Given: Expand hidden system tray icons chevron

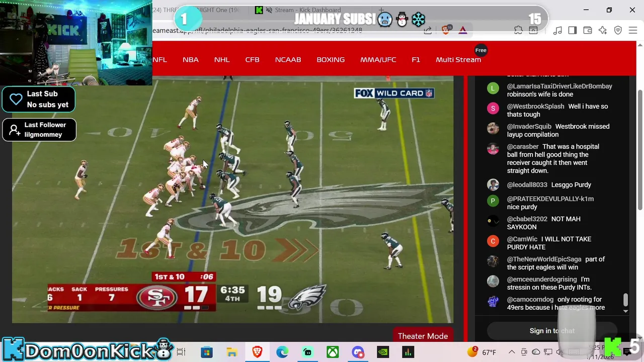Looking at the screenshot, I should [x=512, y=352].
